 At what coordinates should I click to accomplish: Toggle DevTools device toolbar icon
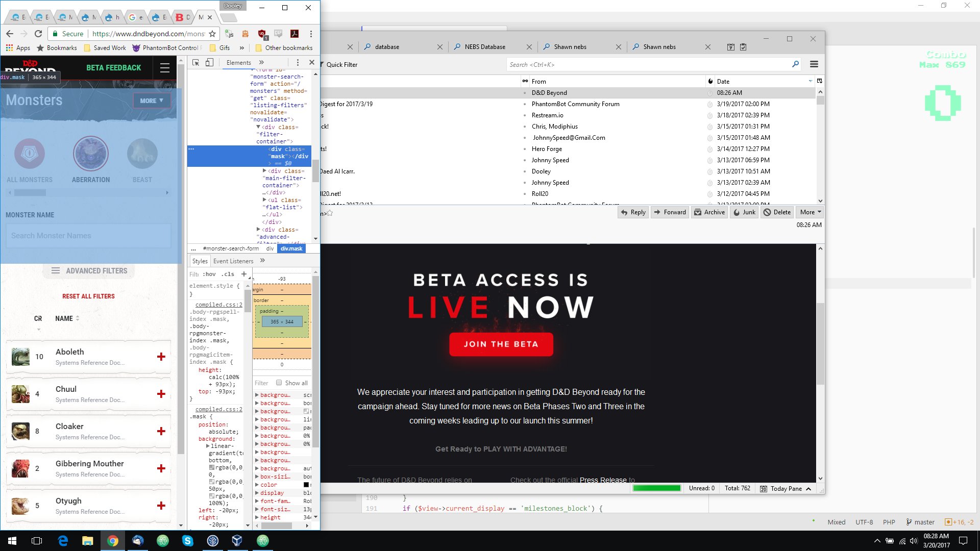209,62
